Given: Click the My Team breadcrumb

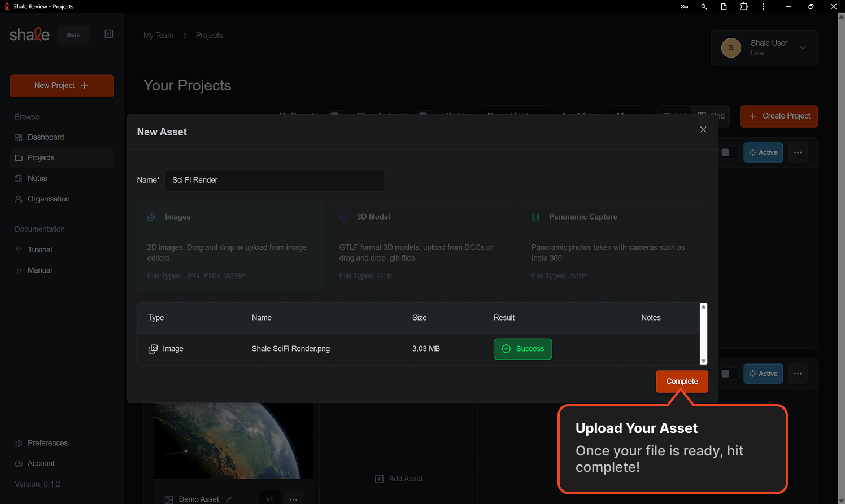Looking at the screenshot, I should [159, 35].
